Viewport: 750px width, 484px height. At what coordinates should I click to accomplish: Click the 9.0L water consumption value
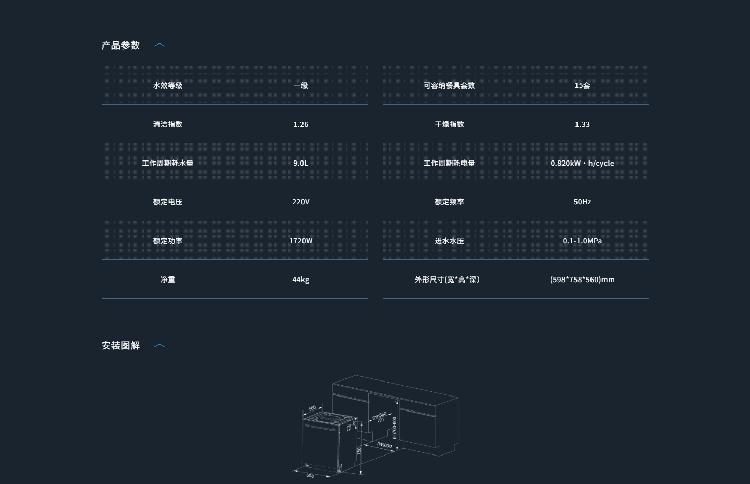pyautogui.click(x=301, y=163)
